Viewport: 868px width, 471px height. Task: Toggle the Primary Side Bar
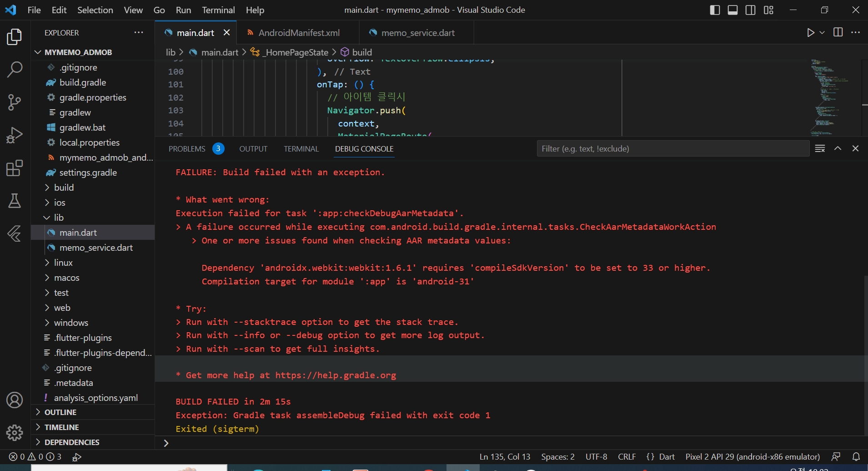coord(715,10)
